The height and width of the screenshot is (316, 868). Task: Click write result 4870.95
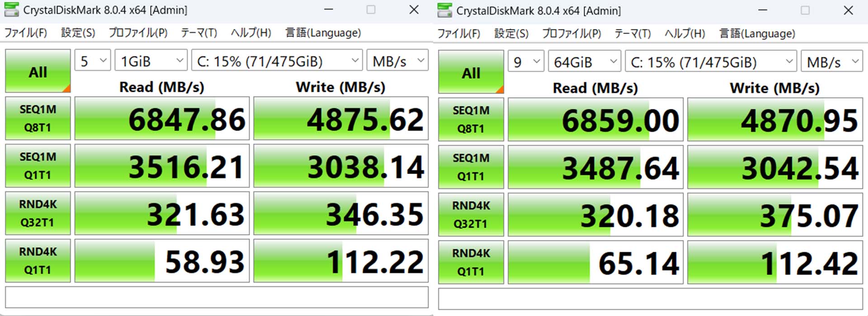point(775,119)
